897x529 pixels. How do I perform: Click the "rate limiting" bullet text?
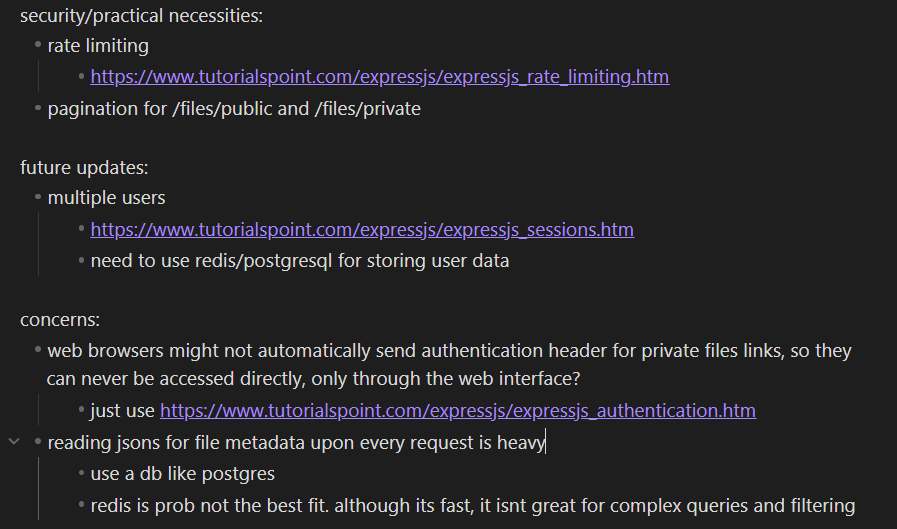98,46
